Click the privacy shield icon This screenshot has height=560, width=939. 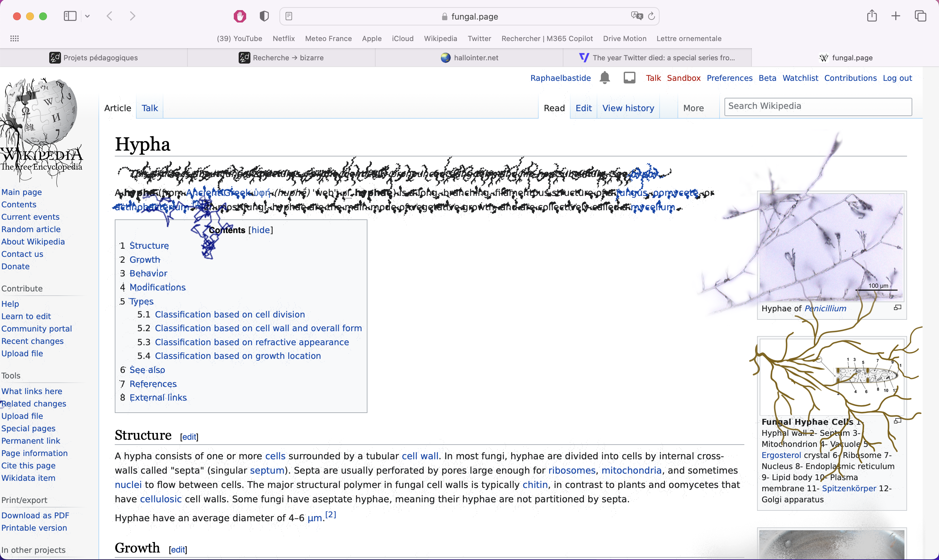pyautogui.click(x=264, y=16)
